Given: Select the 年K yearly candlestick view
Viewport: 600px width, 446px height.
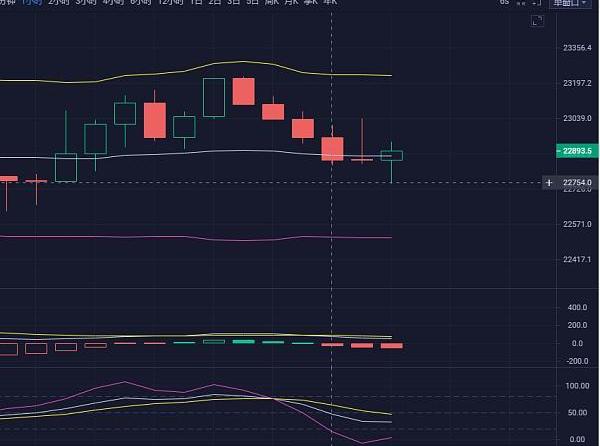Looking at the screenshot, I should point(329,2).
